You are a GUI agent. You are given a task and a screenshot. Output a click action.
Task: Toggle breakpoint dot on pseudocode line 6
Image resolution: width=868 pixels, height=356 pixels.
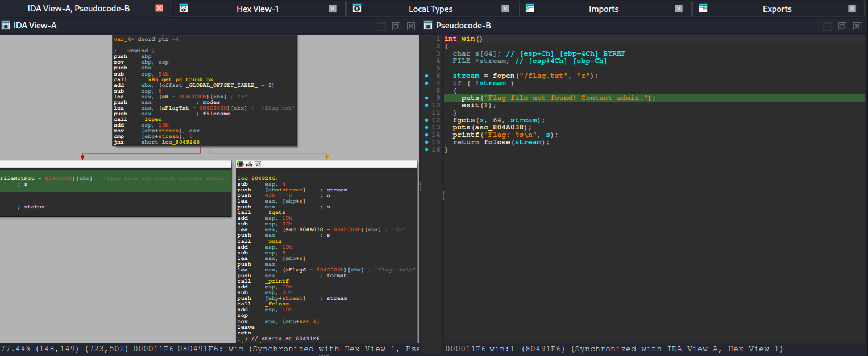[x=426, y=76]
